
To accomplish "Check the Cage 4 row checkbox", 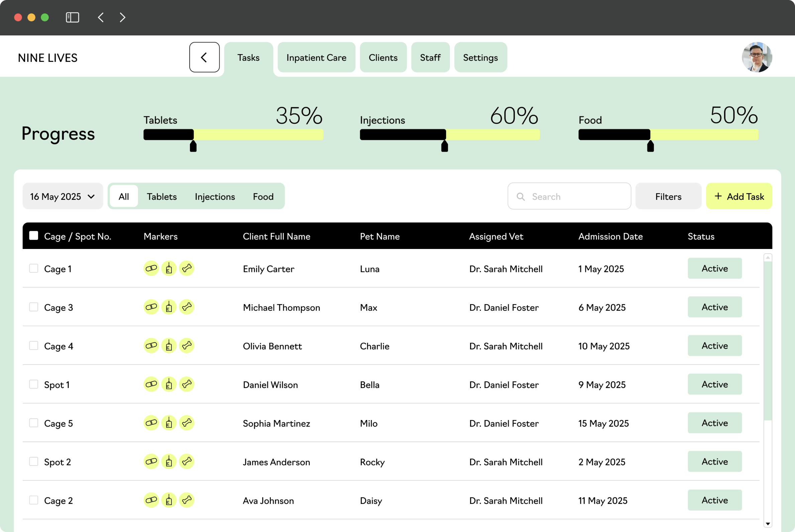I will coord(34,346).
